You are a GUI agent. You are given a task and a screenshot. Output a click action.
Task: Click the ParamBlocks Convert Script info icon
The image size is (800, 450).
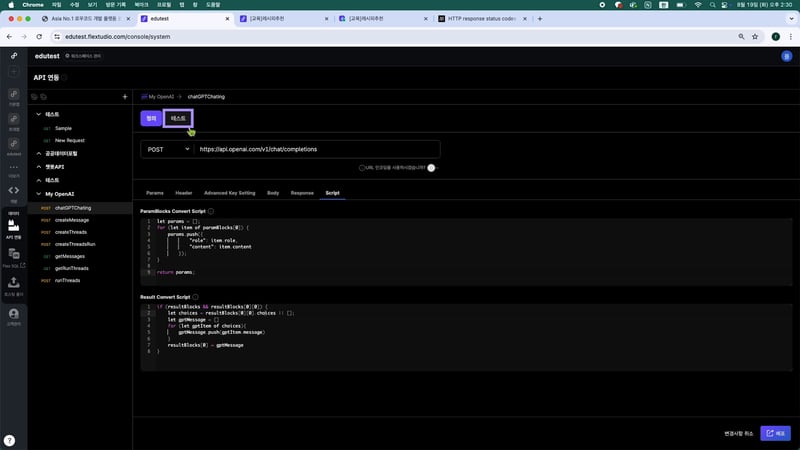coord(211,211)
